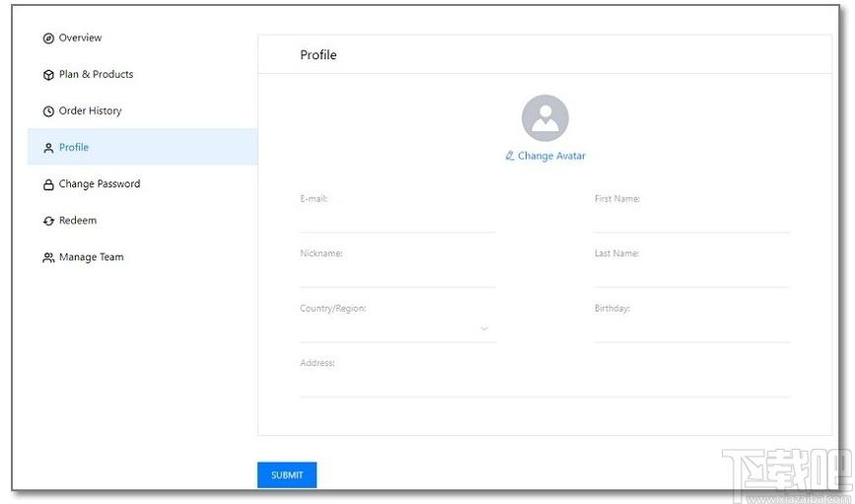Select the Profile menu item

(x=142, y=147)
